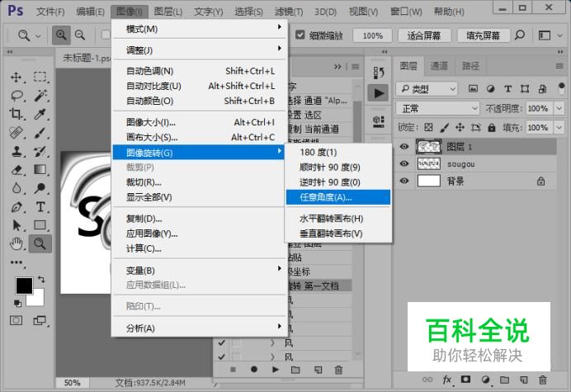Select the Pen tool
Viewport: 571px width, 392px height.
16,207
